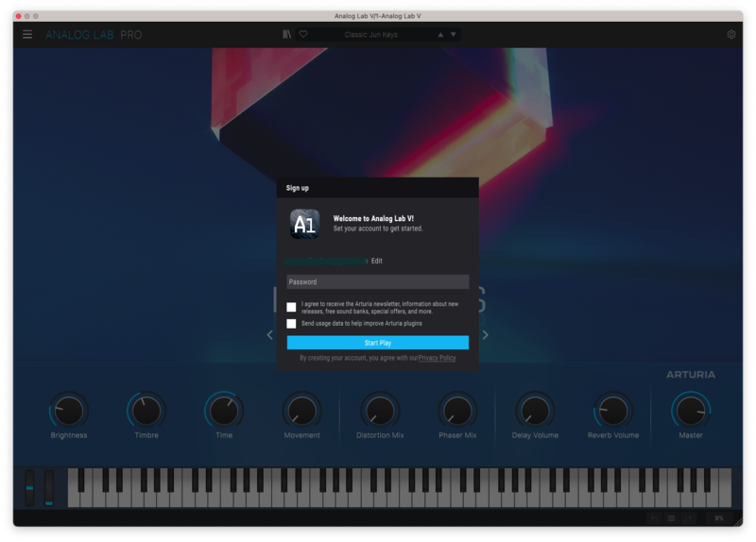Image resolution: width=756 pixels, height=542 pixels.
Task: Click the Phaser Mix knob
Action: [x=457, y=411]
